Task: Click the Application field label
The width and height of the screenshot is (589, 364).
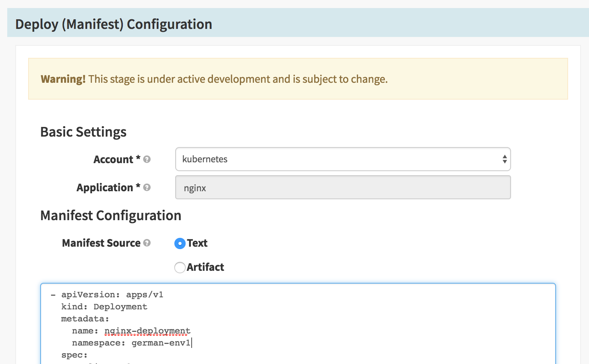Action: pyautogui.click(x=105, y=188)
